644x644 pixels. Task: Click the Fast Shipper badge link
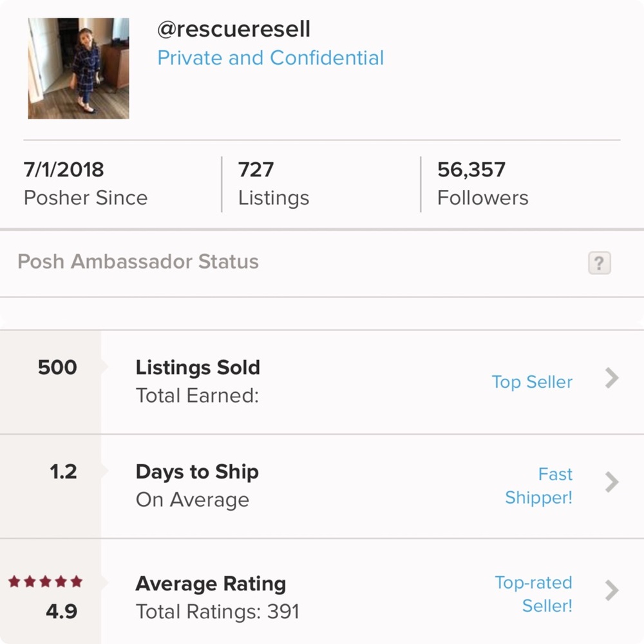click(x=539, y=486)
